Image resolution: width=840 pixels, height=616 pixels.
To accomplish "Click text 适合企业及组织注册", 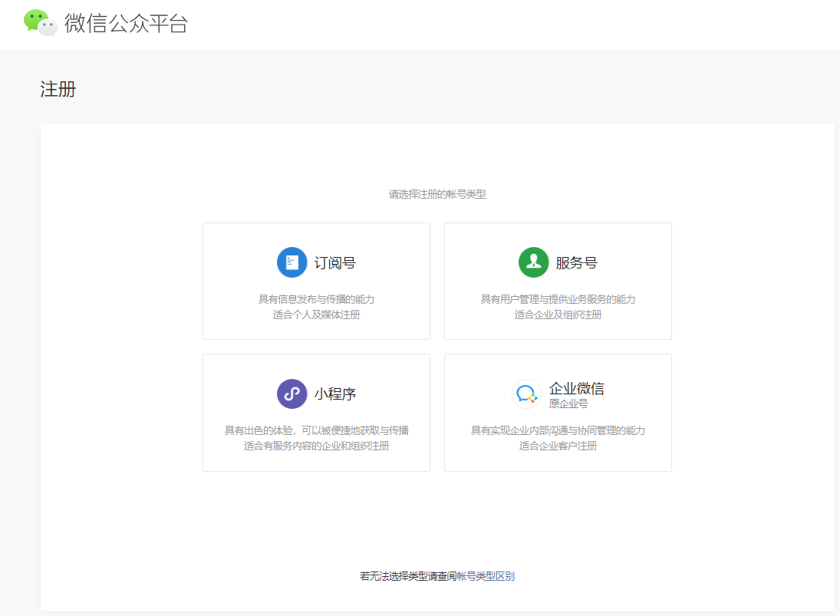I will coord(558,315).
